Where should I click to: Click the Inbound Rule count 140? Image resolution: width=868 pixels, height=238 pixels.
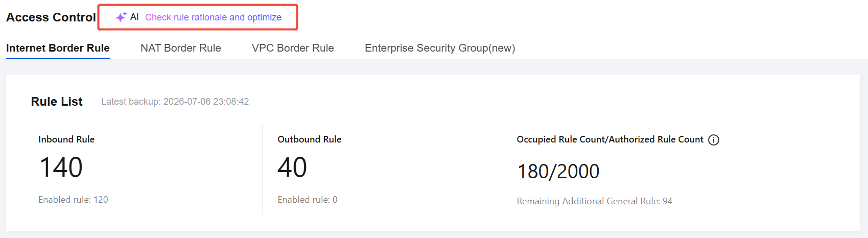(61, 168)
